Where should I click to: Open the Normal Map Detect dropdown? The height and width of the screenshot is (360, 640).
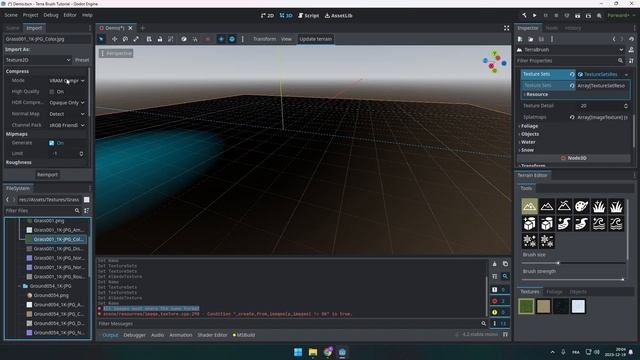(x=67, y=114)
